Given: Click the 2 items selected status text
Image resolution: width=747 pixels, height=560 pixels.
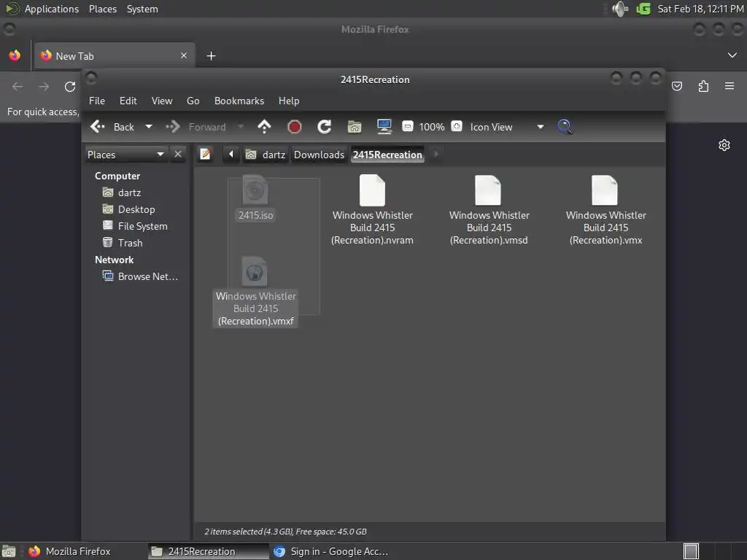Looking at the screenshot, I should [285, 532].
